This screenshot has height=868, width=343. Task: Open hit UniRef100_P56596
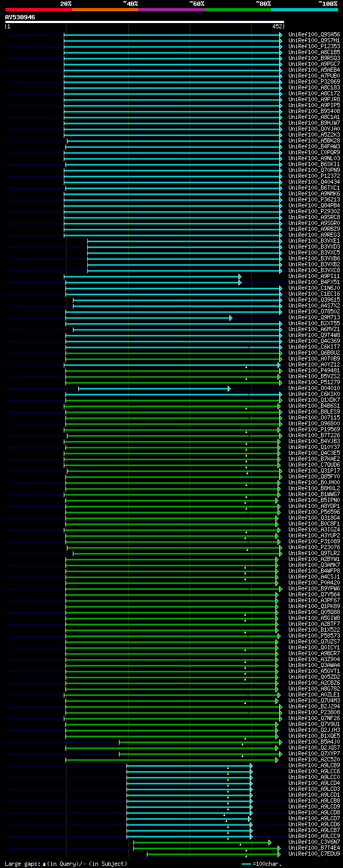tap(314, 512)
